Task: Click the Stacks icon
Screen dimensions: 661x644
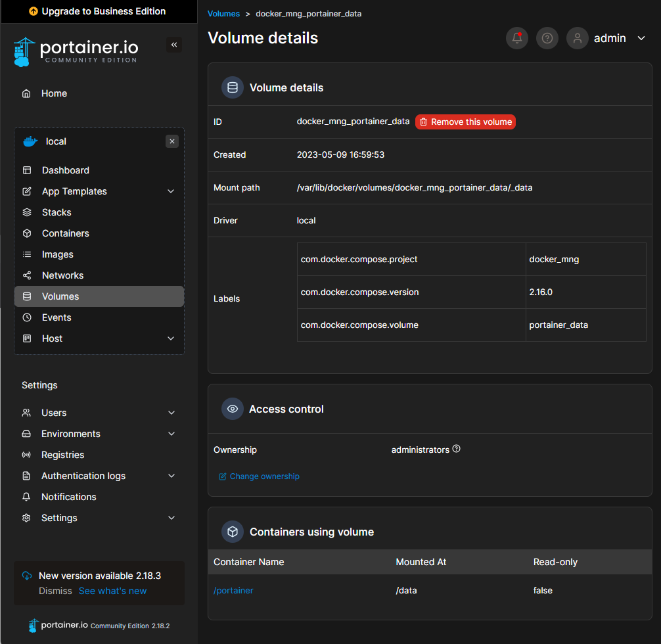Action: (x=26, y=212)
